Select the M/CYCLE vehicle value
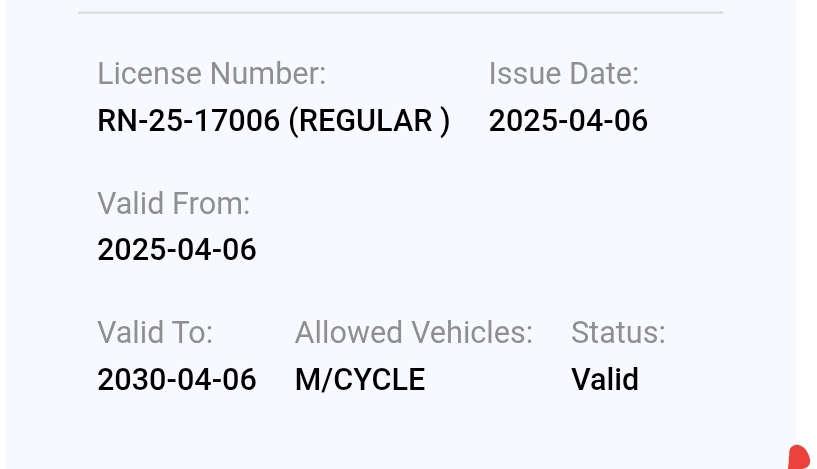 pyautogui.click(x=360, y=379)
